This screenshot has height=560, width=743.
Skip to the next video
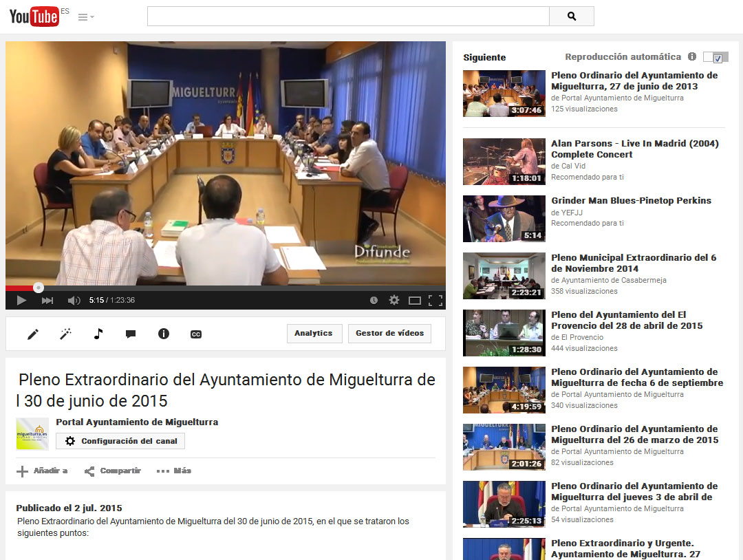point(47,301)
